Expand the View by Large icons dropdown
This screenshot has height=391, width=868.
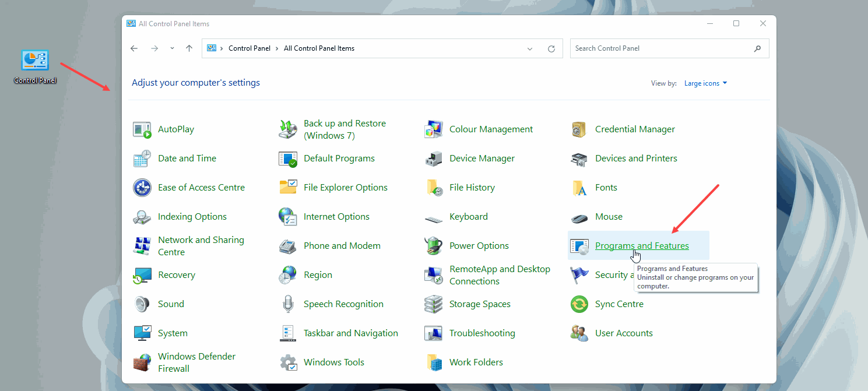(706, 83)
